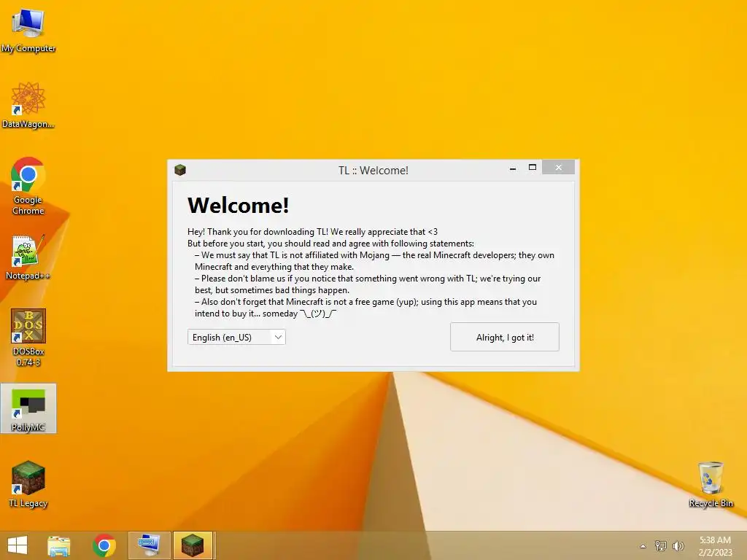Minimize the TL Welcome window
The width and height of the screenshot is (747, 560).
(513, 168)
